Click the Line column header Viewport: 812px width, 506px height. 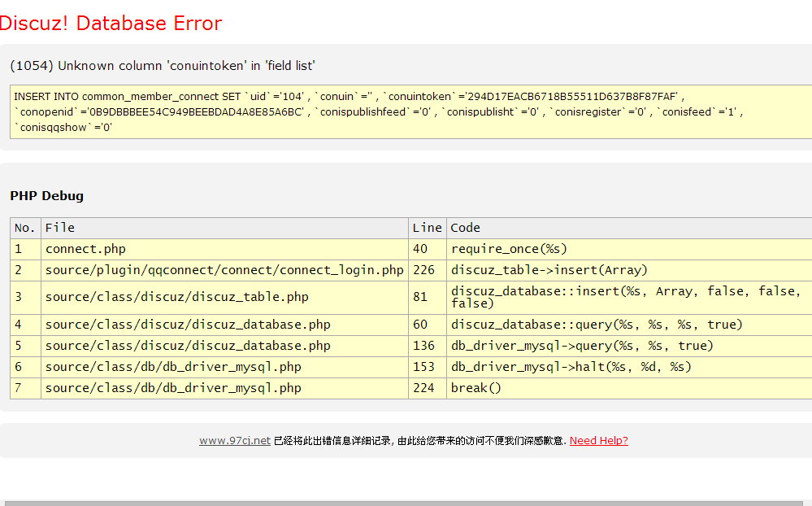point(427,228)
